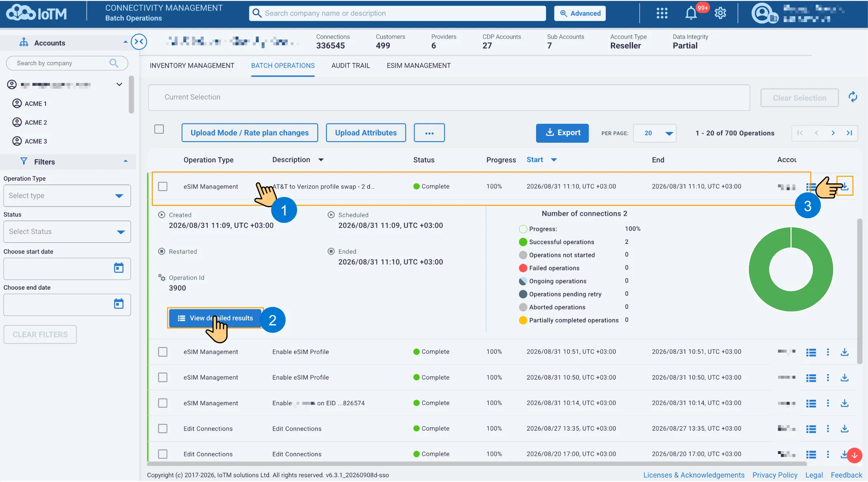Open the Description column dropdown arrow
868x482 pixels.
[x=321, y=160]
